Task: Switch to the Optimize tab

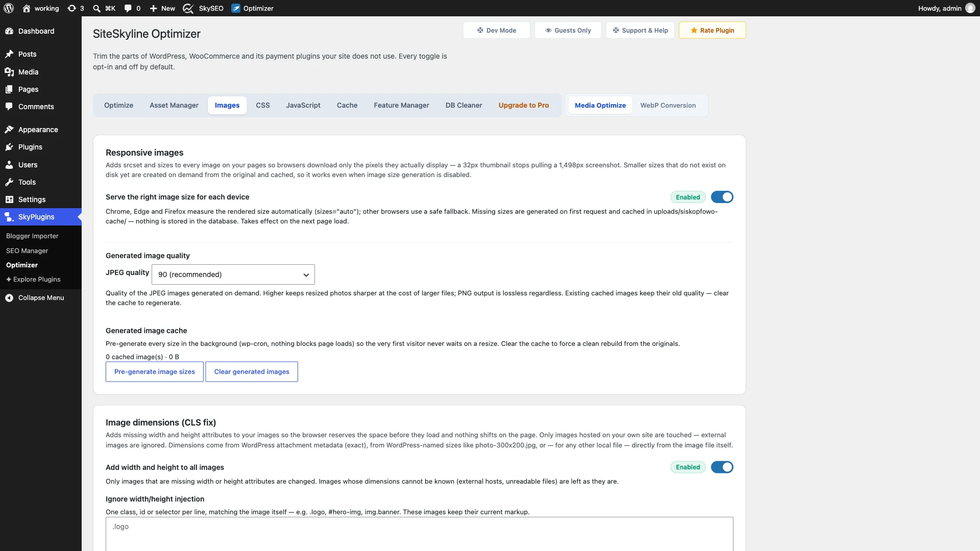Action: [x=118, y=105]
